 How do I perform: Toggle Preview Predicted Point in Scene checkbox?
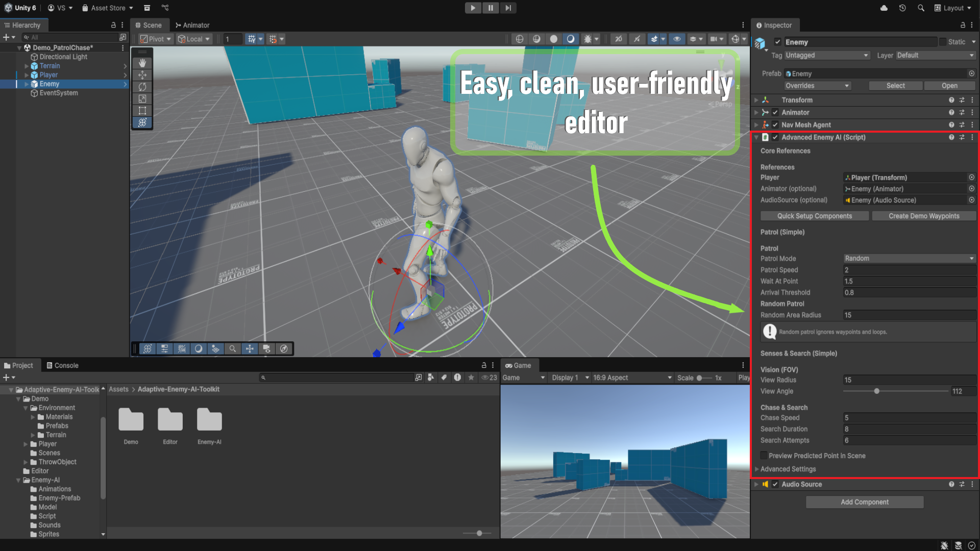[764, 456]
